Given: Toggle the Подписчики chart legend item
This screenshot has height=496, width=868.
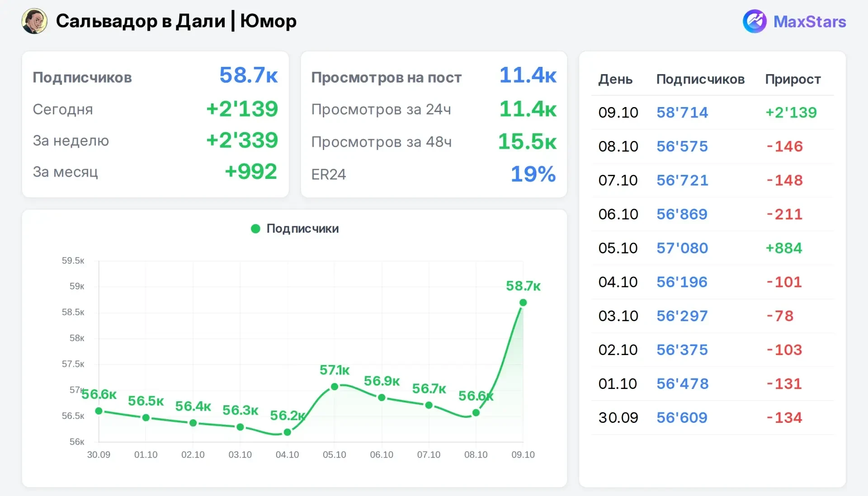Looking at the screenshot, I should coord(295,229).
